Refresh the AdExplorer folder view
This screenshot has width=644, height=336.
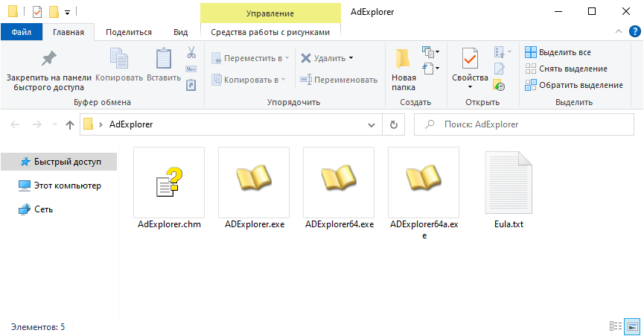click(393, 124)
